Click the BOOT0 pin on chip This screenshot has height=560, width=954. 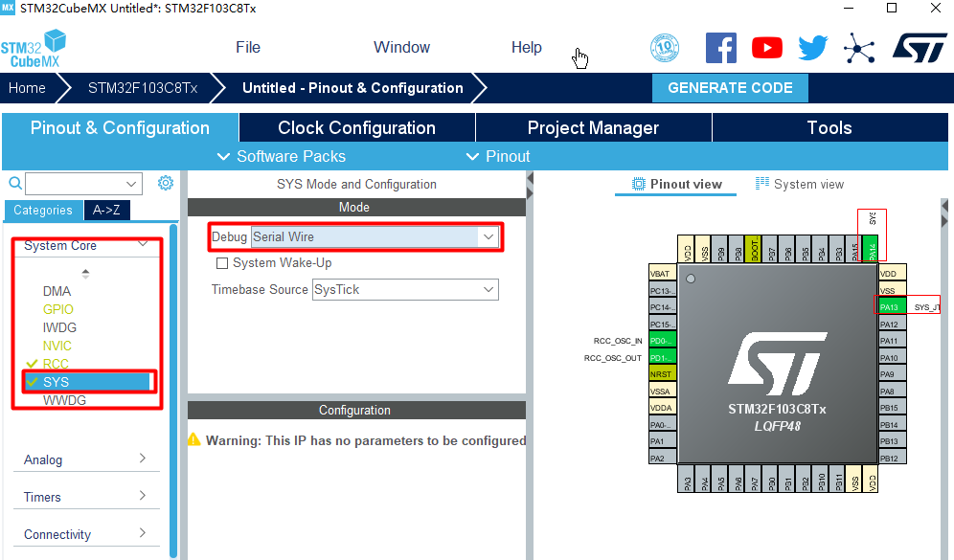[753, 249]
